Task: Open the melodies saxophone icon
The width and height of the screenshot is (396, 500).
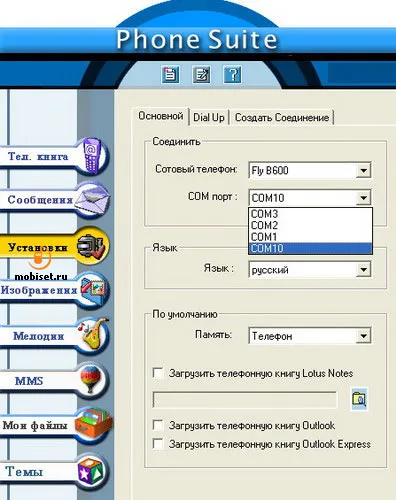Action: click(x=93, y=334)
